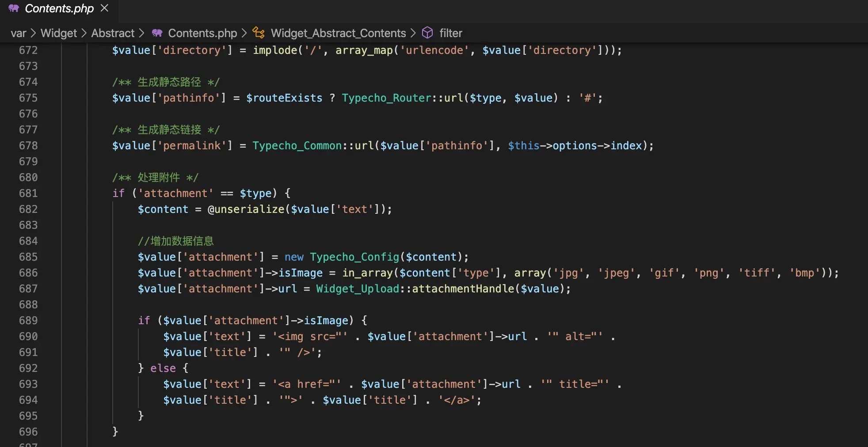This screenshot has width=868, height=447.
Task: Click '@unserialize' call on line 682
Action: [x=246, y=209]
